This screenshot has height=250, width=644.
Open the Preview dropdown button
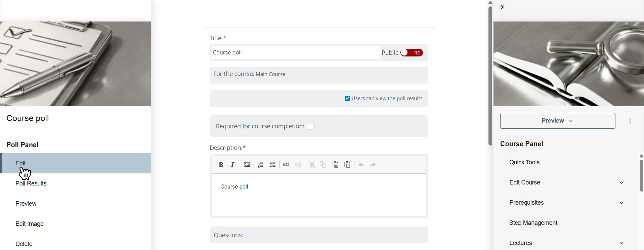557,121
